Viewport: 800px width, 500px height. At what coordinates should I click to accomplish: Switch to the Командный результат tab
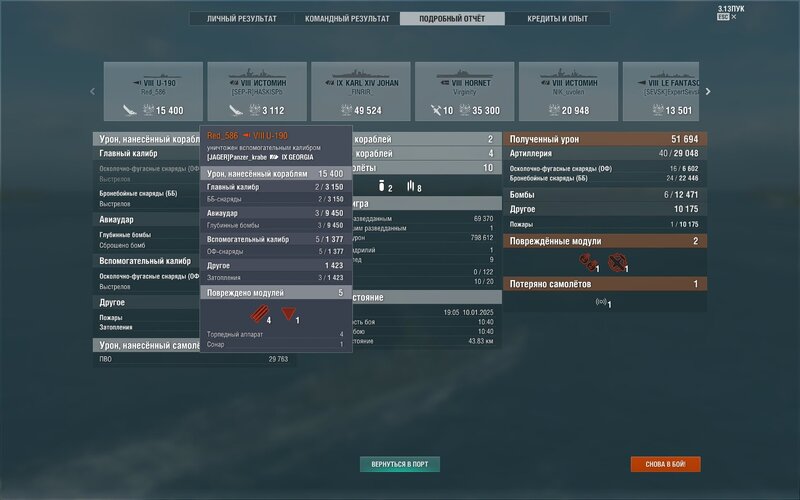click(345, 19)
